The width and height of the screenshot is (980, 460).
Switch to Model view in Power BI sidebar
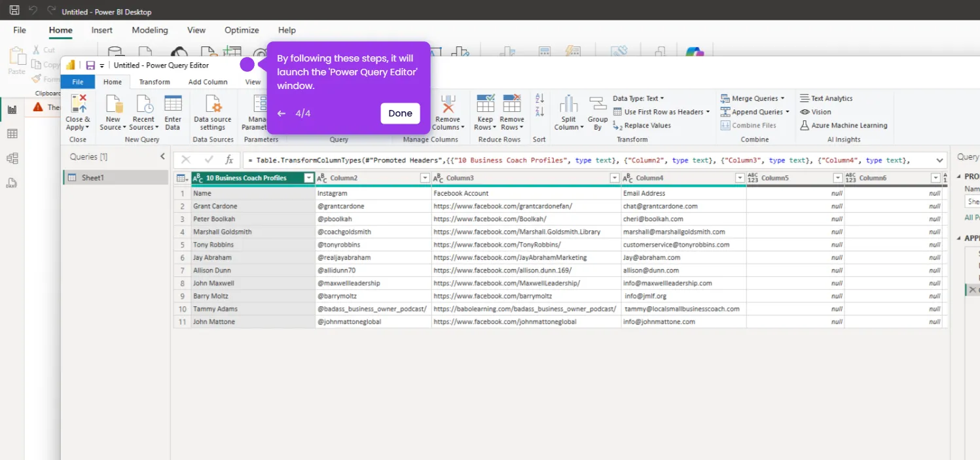click(x=12, y=158)
